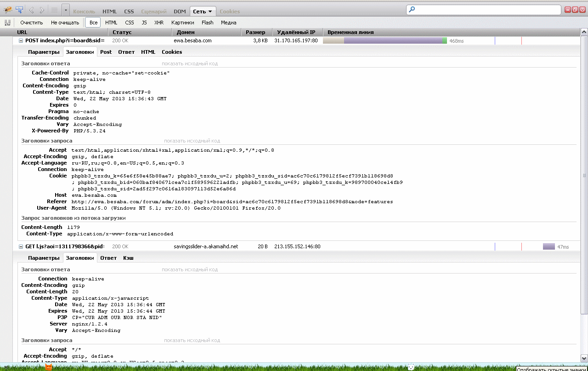Activate the element inspector arrow icon
This screenshot has width=588, height=371.
pos(19,10)
